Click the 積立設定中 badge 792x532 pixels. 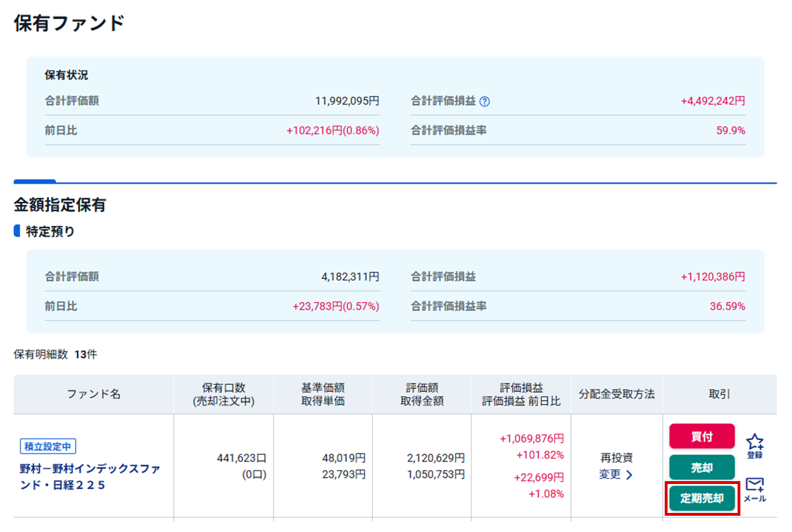tap(48, 447)
